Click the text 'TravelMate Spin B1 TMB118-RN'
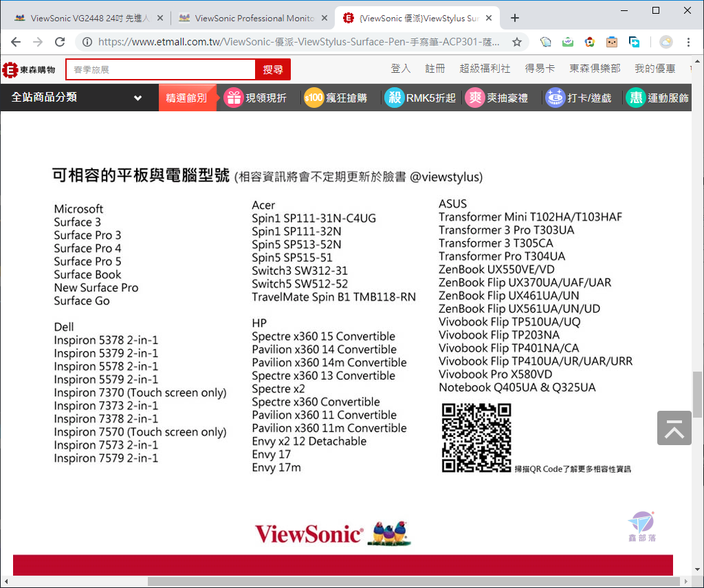The height and width of the screenshot is (588, 704). 333,297
